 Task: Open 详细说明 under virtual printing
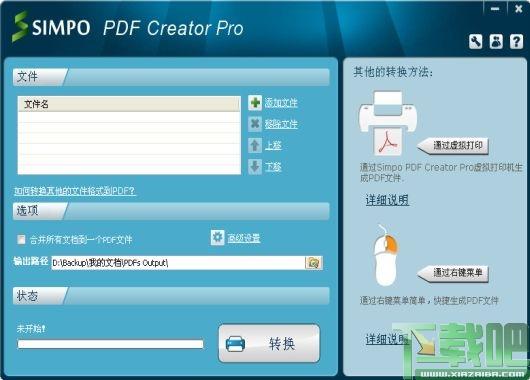pos(387,200)
